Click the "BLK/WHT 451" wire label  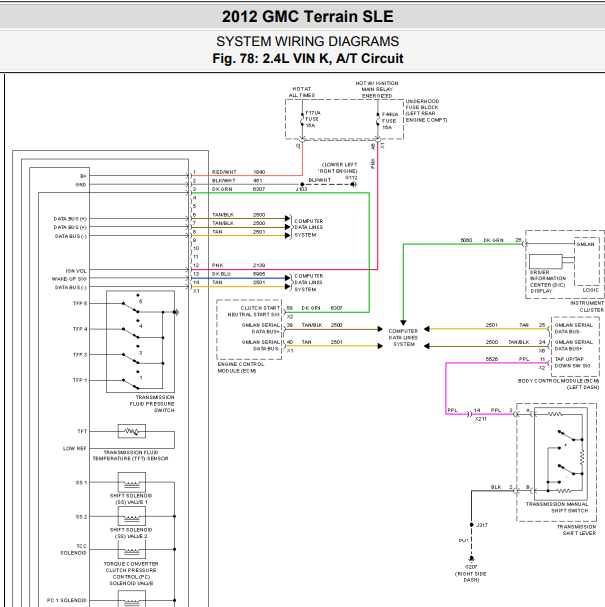[237, 180]
